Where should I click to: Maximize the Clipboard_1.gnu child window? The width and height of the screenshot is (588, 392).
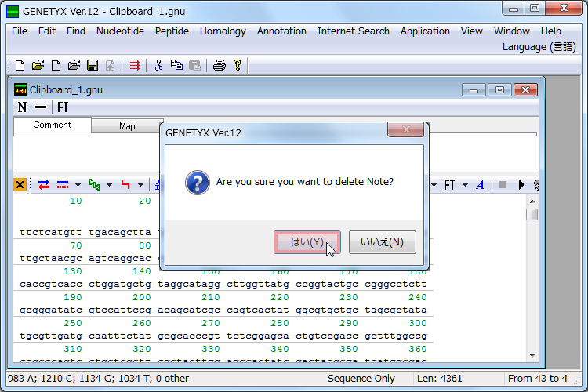[499, 90]
